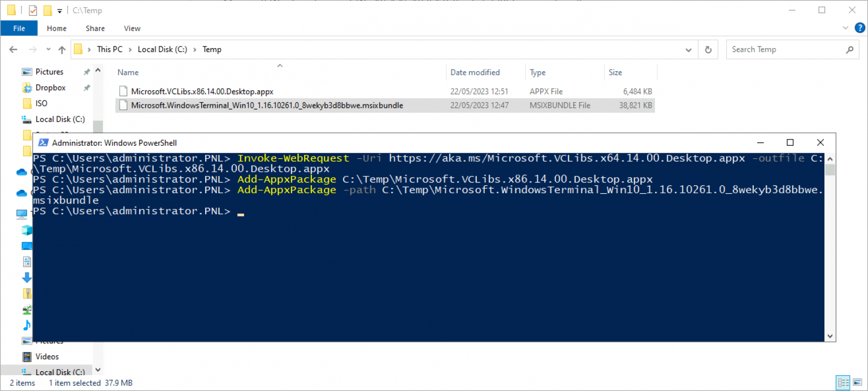Click the refresh button beside address bar
The height and width of the screenshot is (391, 868).
[708, 49]
